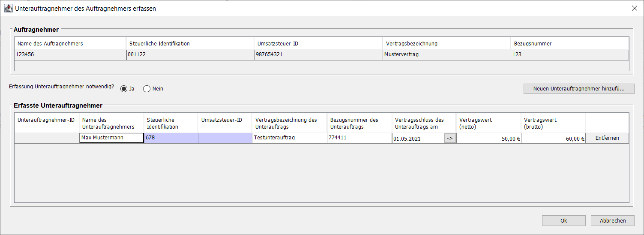Click the application icon in title bar

[8, 8]
